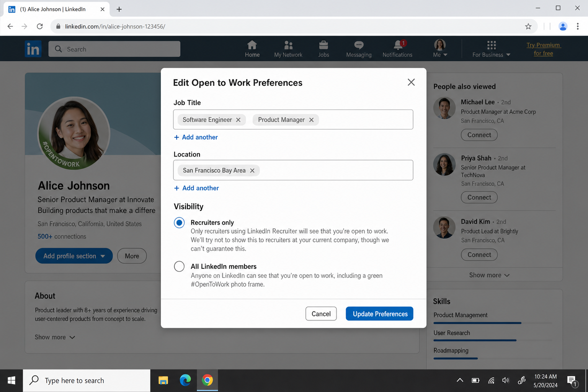This screenshot has height=392, width=588.
Task: Click Windows taskbar search box
Action: pos(87,381)
